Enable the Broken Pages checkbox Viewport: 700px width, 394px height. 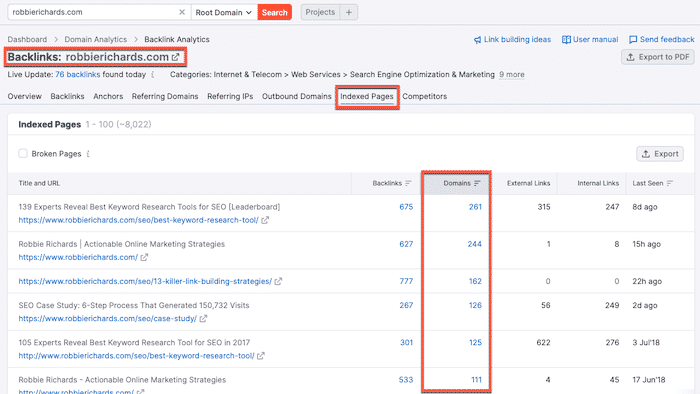point(23,153)
